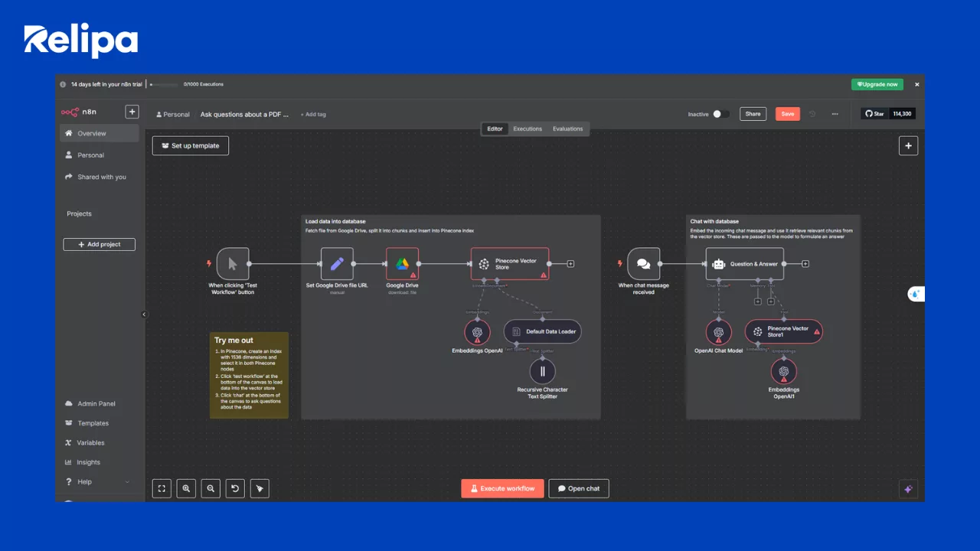The height and width of the screenshot is (551, 980).
Task: Open the Insights page
Action: point(100,462)
